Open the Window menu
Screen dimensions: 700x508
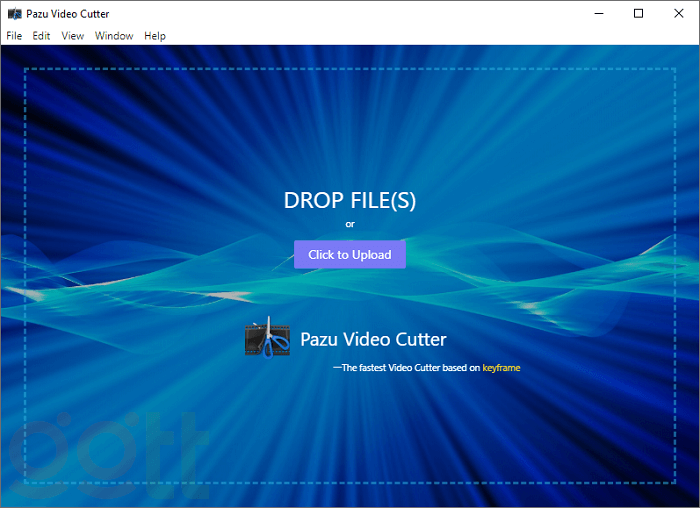pyautogui.click(x=114, y=36)
